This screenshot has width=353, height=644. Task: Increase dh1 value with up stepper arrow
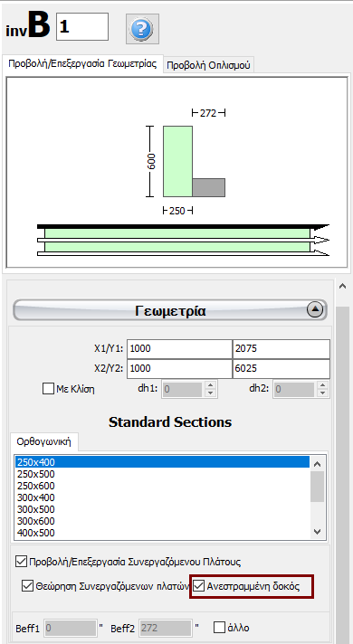(x=211, y=385)
